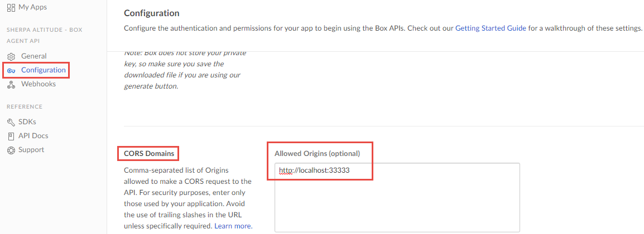Image resolution: width=644 pixels, height=234 pixels.
Task: Click the API Docs document icon
Action: [x=11, y=136]
